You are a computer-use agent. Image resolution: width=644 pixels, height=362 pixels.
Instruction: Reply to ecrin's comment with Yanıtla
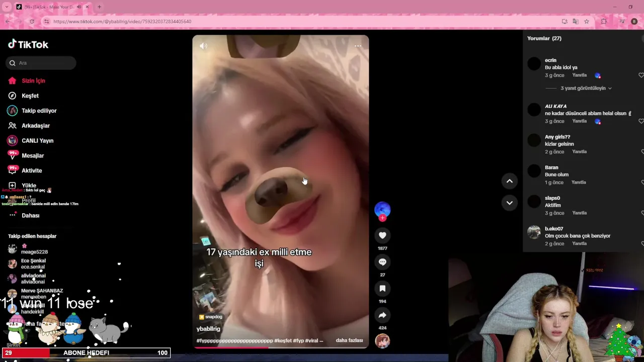(579, 75)
